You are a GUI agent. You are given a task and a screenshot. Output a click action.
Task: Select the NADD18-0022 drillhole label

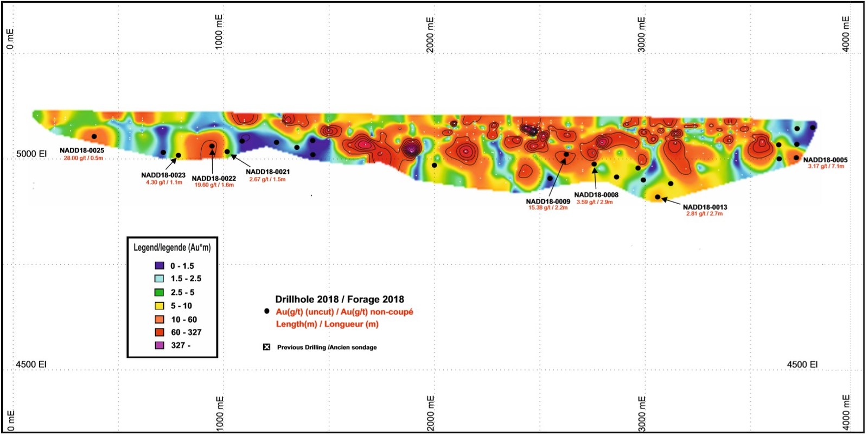(x=214, y=178)
